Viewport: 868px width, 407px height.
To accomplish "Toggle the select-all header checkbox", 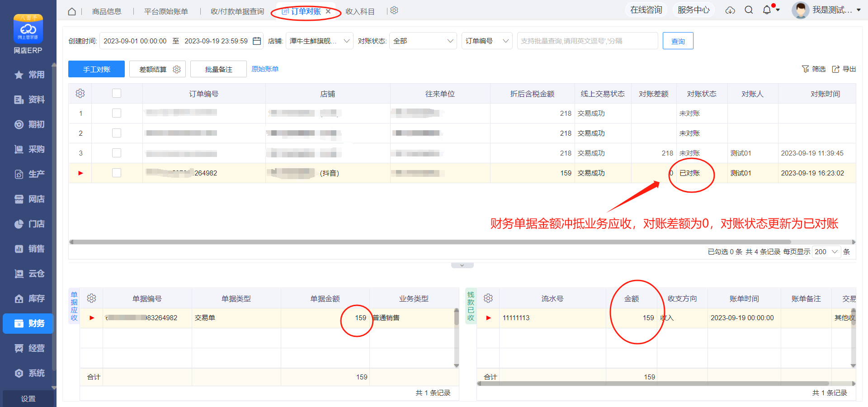I will tap(117, 93).
